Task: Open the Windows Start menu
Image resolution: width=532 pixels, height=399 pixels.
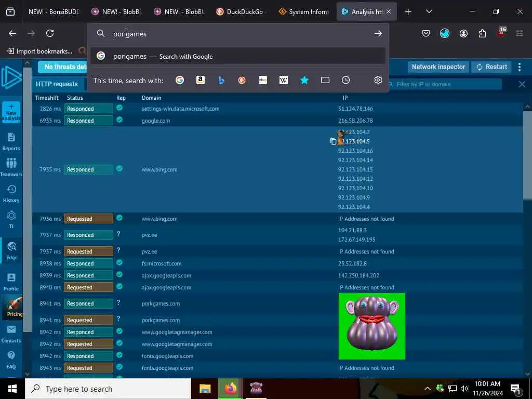Action: tap(12, 389)
